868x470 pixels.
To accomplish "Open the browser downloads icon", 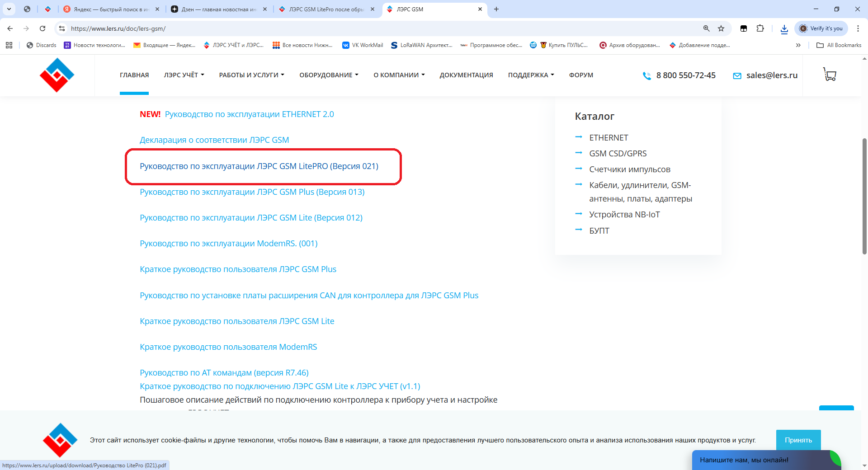I will [x=784, y=28].
